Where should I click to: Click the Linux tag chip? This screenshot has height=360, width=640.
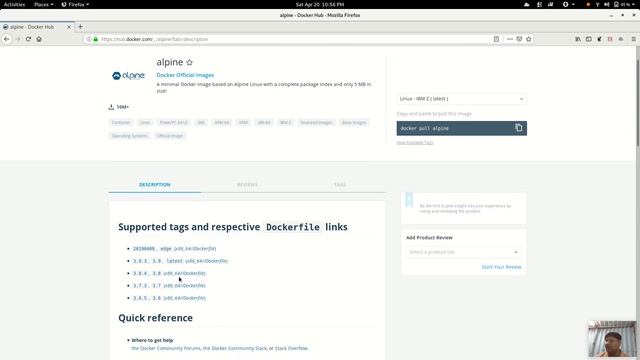(x=145, y=122)
